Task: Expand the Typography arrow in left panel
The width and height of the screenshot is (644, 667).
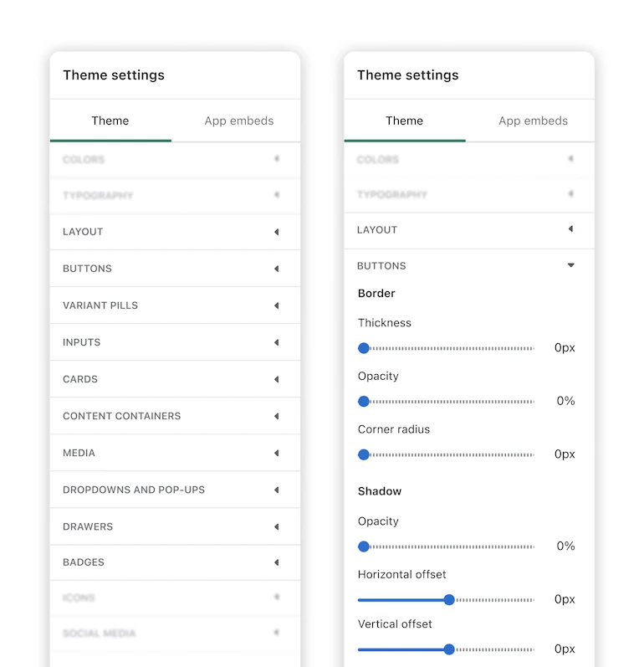Action: pyautogui.click(x=277, y=195)
